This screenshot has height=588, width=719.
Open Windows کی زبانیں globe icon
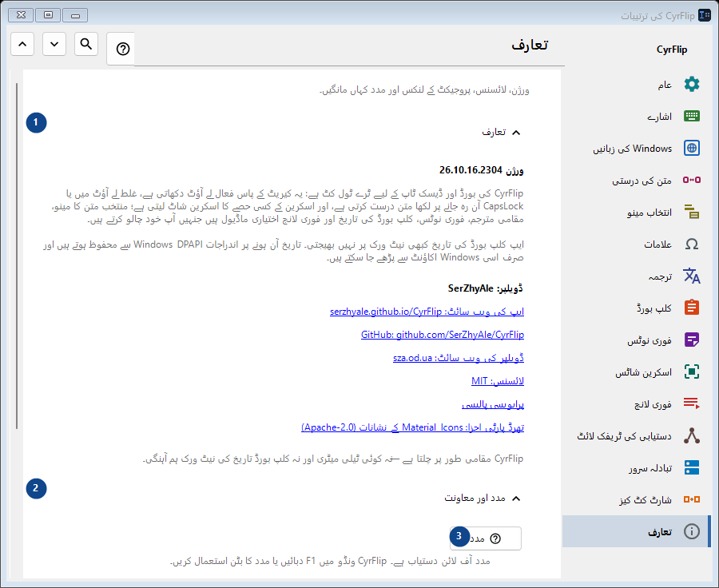(692, 148)
